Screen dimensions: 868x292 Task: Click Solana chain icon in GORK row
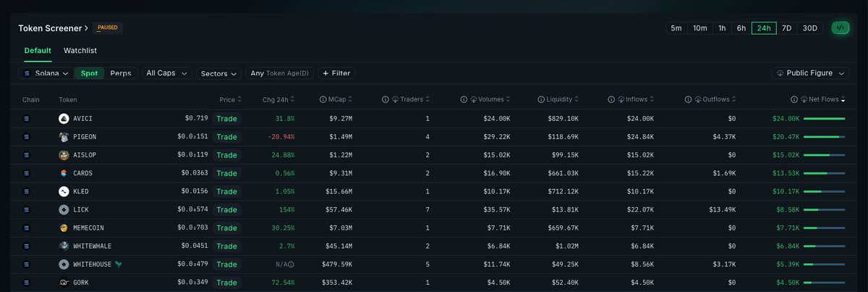27,283
